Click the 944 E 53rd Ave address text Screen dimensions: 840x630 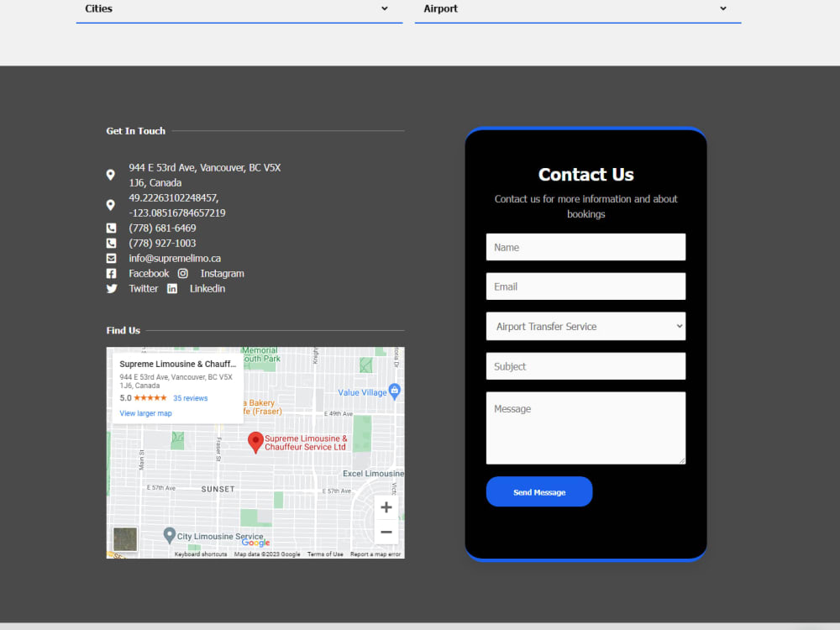pyautogui.click(x=205, y=176)
